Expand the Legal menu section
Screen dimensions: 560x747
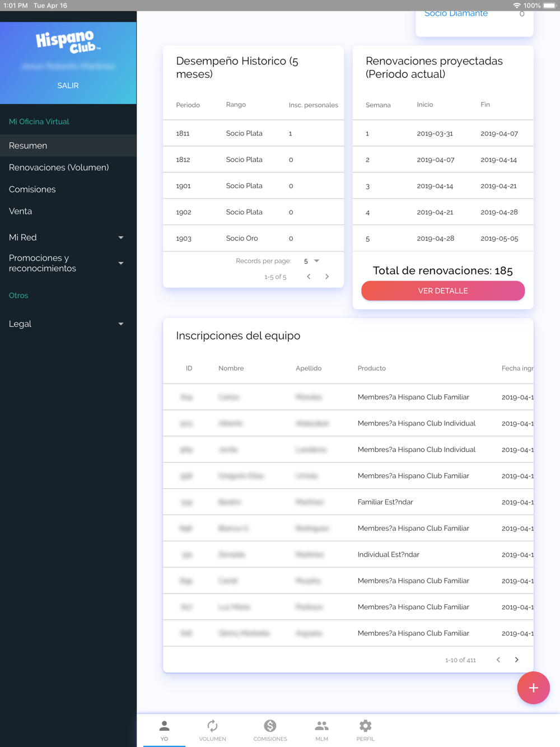click(x=68, y=324)
